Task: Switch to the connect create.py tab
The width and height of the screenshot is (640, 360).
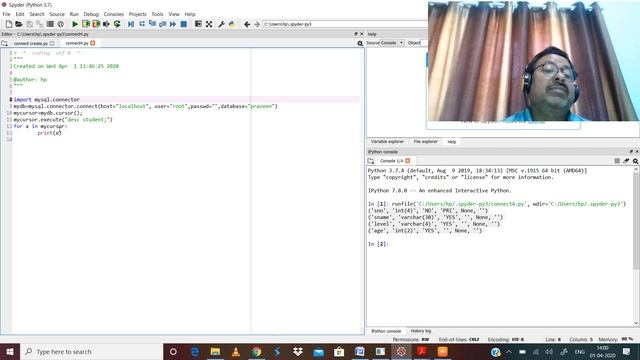Action: coord(31,43)
